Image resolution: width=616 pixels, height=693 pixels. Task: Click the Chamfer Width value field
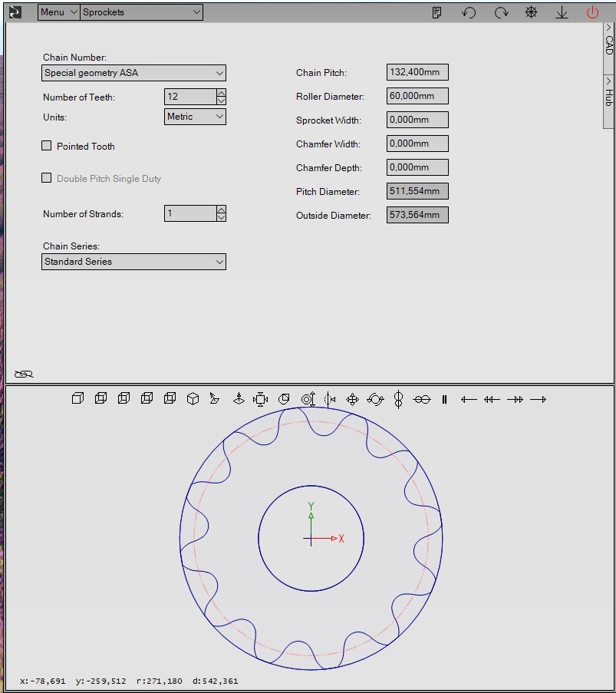pyautogui.click(x=417, y=144)
